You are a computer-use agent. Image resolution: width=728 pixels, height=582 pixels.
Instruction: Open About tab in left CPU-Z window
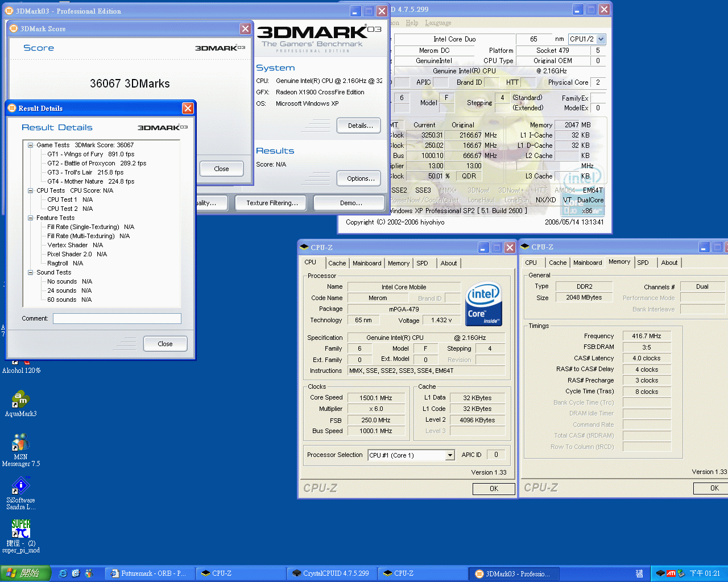[449, 263]
